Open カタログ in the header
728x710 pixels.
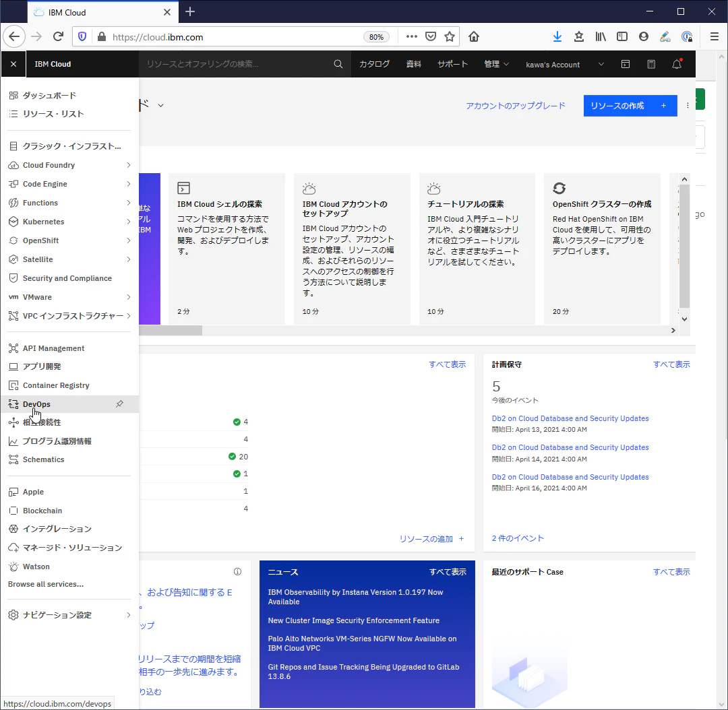click(374, 64)
